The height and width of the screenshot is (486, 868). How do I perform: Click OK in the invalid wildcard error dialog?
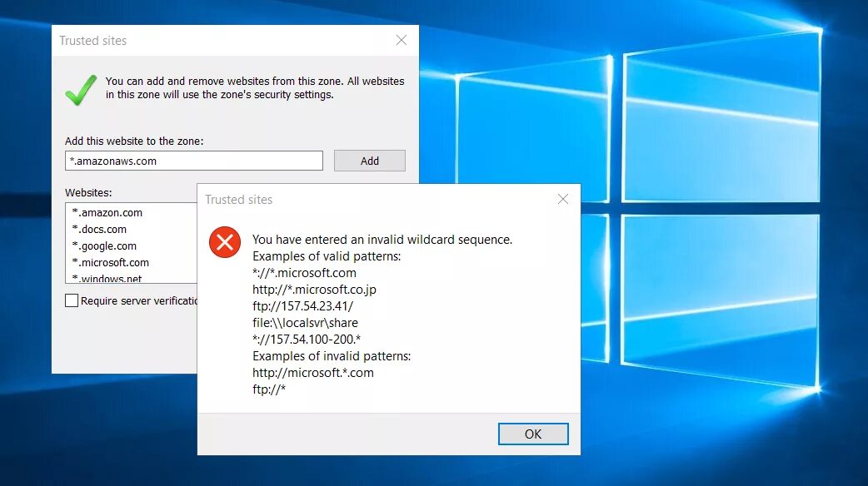[533, 434]
